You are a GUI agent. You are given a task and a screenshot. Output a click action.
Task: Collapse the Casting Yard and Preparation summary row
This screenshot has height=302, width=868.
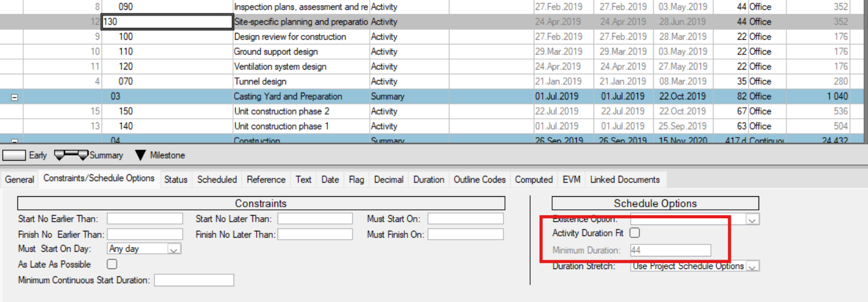tap(15, 97)
